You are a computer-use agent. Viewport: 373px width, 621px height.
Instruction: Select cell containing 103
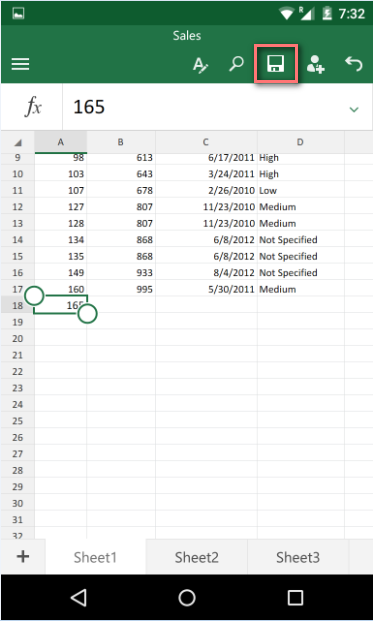61,174
